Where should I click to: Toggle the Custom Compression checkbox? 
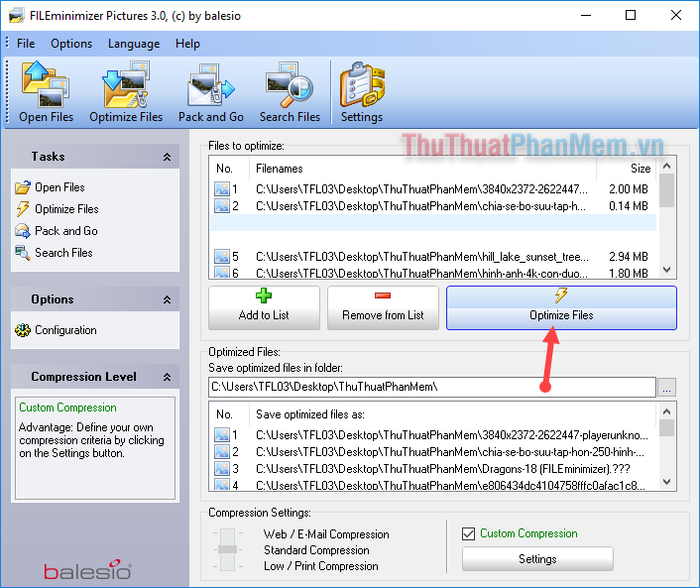pyautogui.click(x=468, y=534)
